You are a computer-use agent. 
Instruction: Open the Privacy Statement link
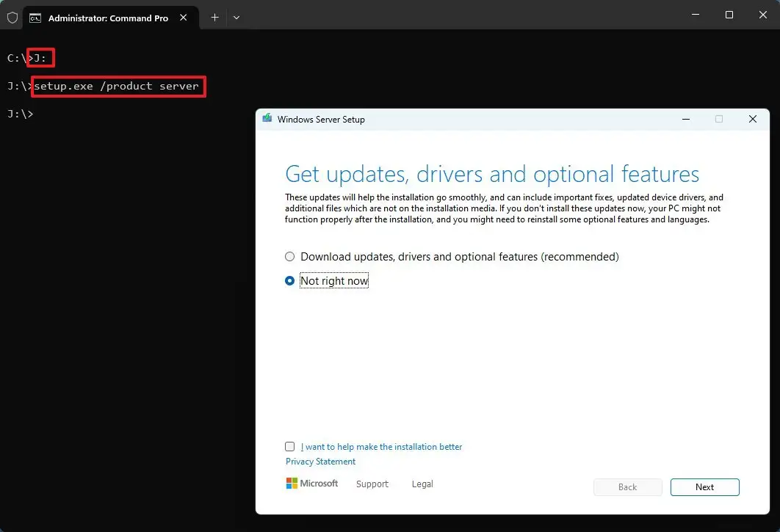coord(319,461)
